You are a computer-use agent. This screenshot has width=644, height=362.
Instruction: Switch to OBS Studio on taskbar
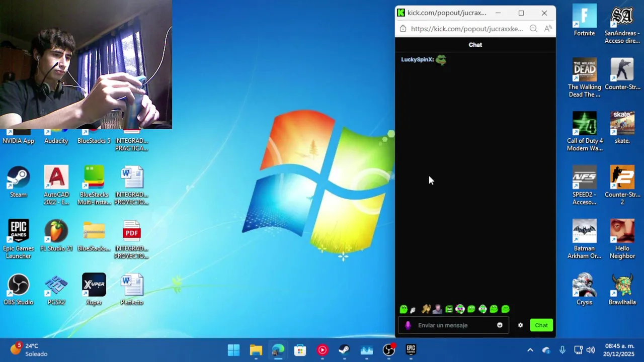(x=389, y=350)
